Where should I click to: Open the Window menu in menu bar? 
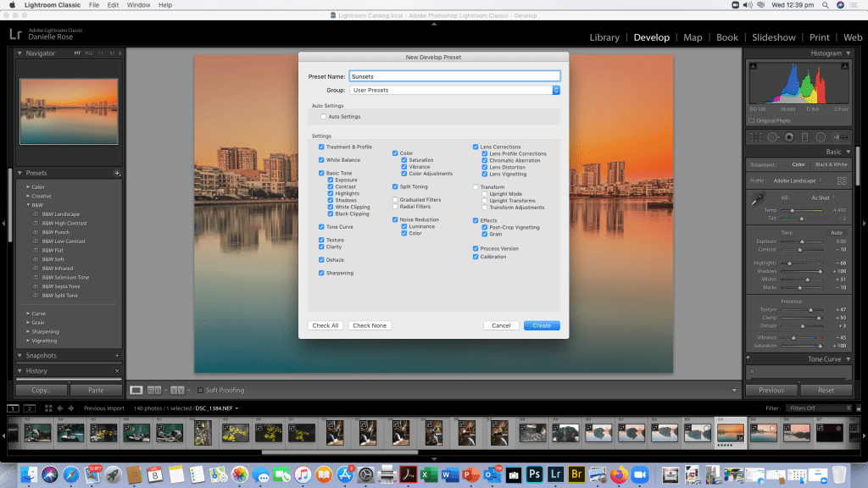click(138, 5)
